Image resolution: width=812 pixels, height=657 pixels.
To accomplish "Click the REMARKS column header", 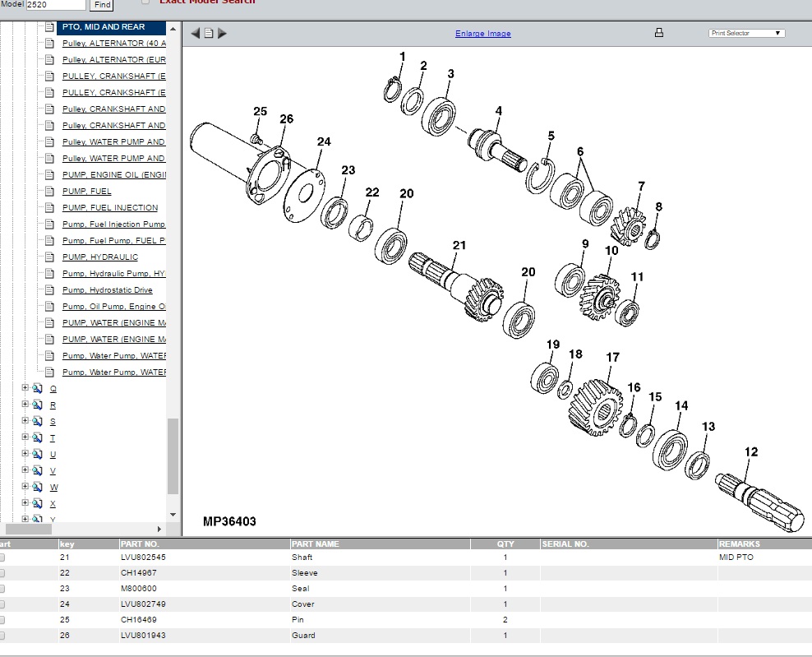I will coord(764,544).
